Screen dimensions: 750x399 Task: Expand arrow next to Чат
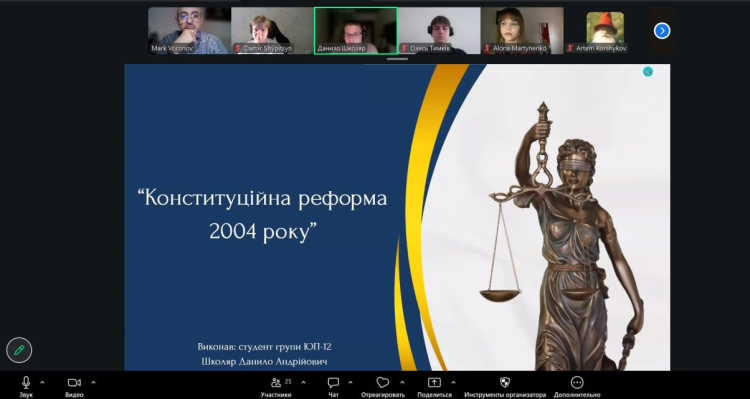(x=350, y=382)
